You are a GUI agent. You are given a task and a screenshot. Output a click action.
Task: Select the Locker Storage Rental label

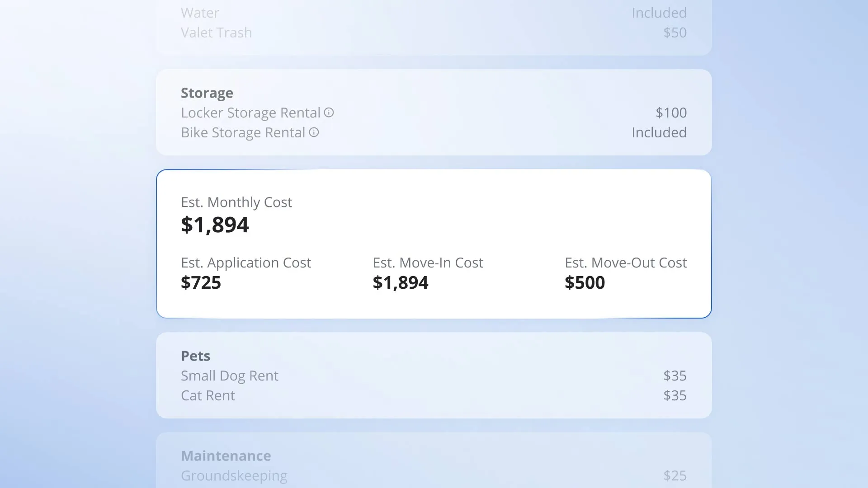coord(250,113)
